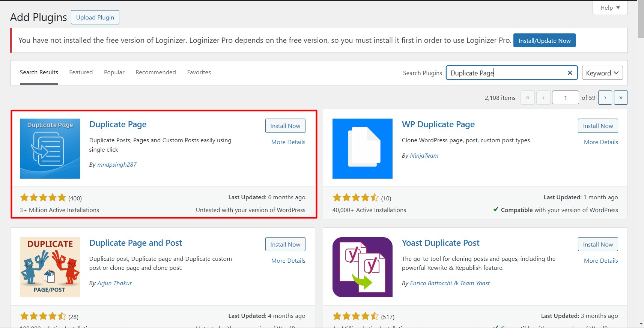Screen dimensions: 644x328
Task: Install the Duplicate Page plugin
Action: tap(285, 126)
